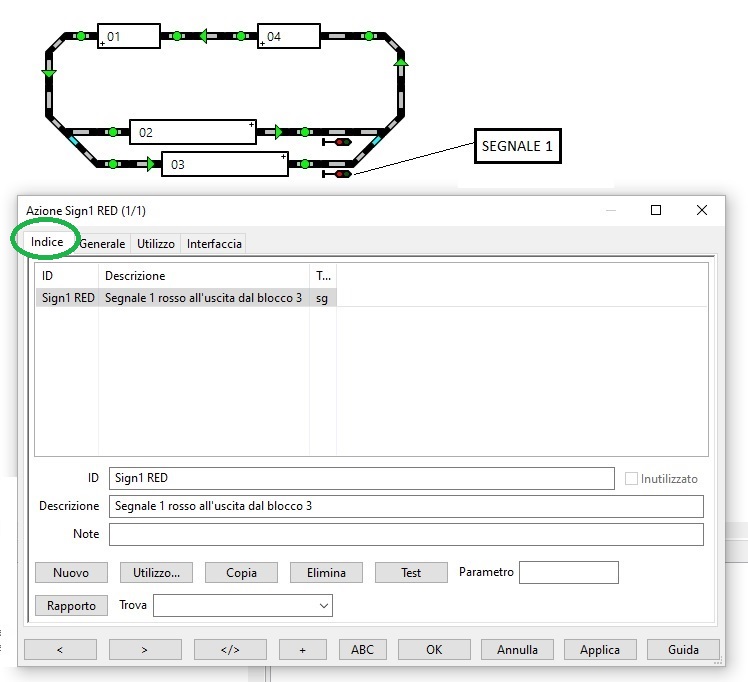This screenshot has height=682, width=748.
Task: Click the signal icon next to block 03
Action: tap(338, 174)
